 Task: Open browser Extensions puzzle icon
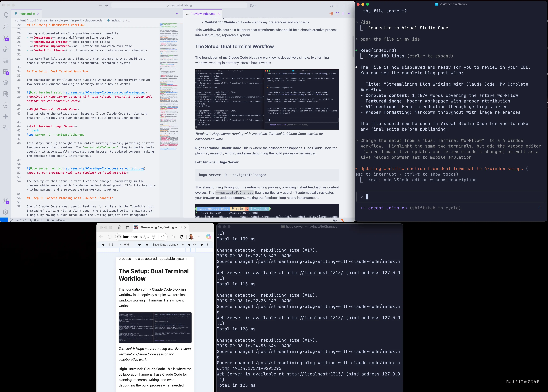click(x=182, y=237)
